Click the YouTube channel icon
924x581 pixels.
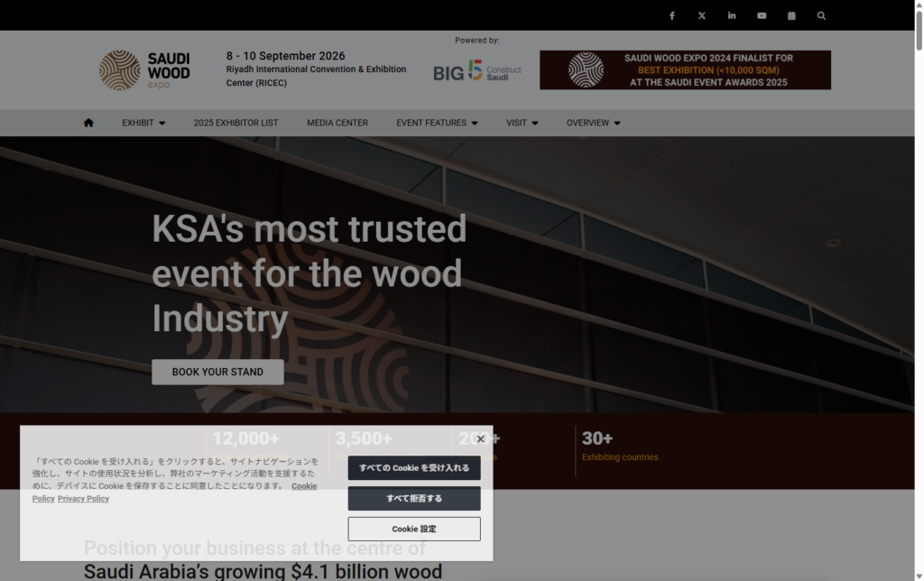coord(761,15)
